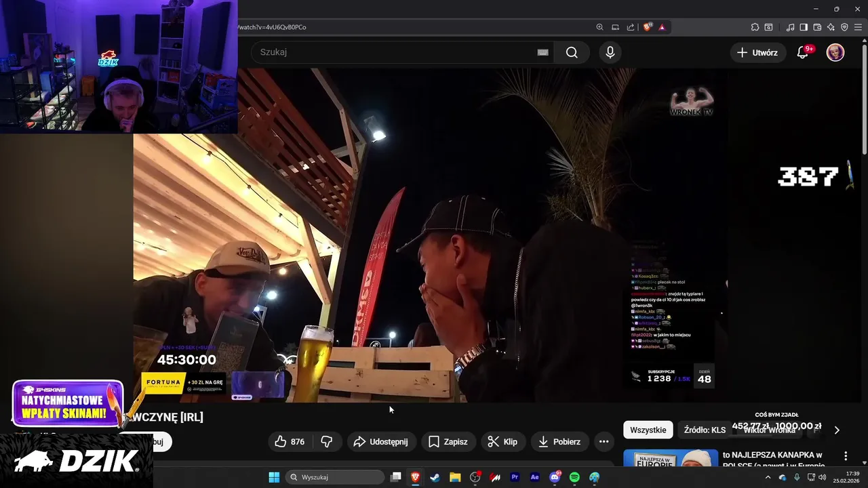Screen dimensions: 868x488
Task: Open the Brave Rewards triangle icon
Action: click(x=662, y=27)
